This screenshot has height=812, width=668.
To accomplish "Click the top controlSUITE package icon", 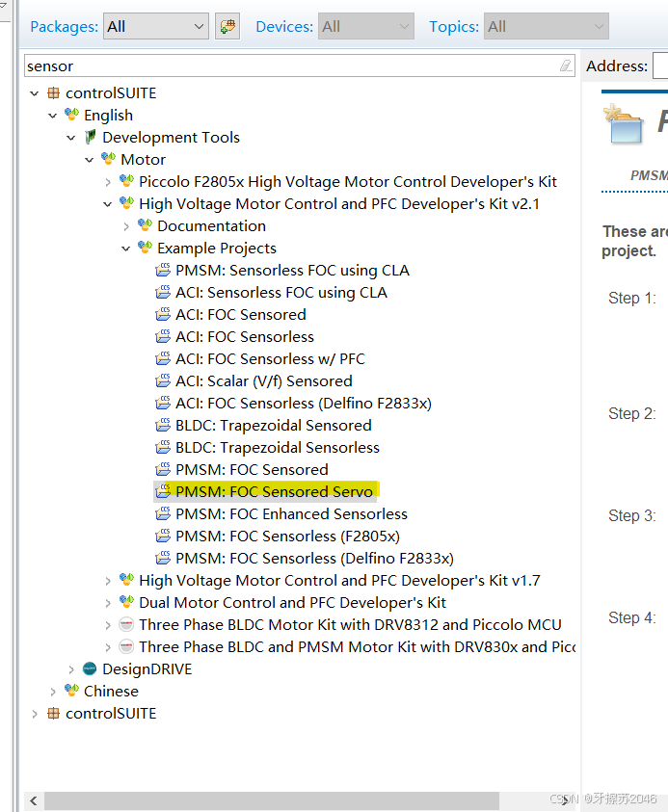I will [53, 92].
